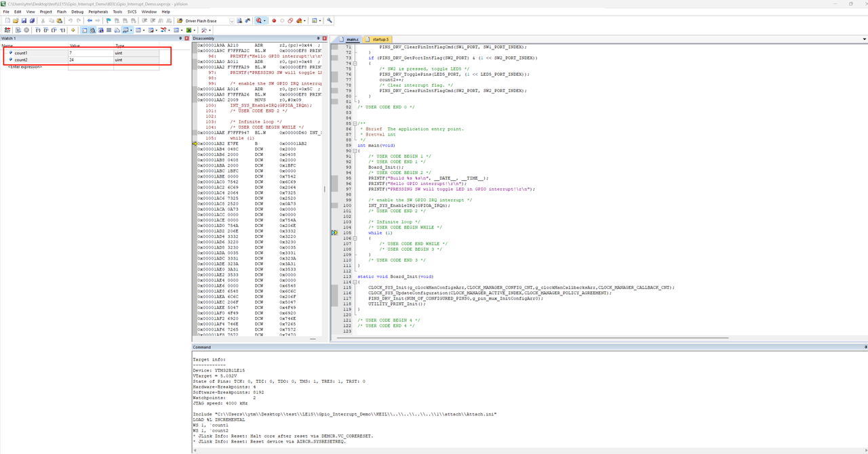Open the Serial Windows dropdown arrow
This screenshot has height=454, width=868.
coord(157,30)
